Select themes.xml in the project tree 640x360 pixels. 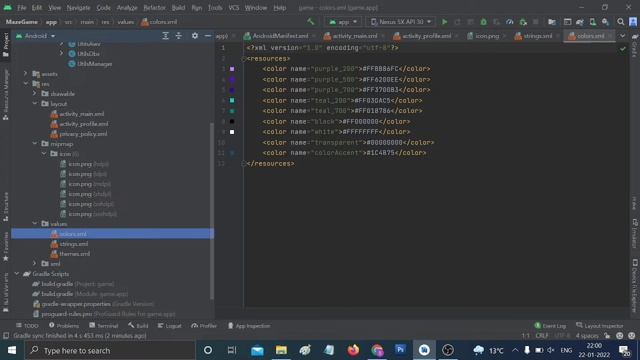(x=74, y=254)
